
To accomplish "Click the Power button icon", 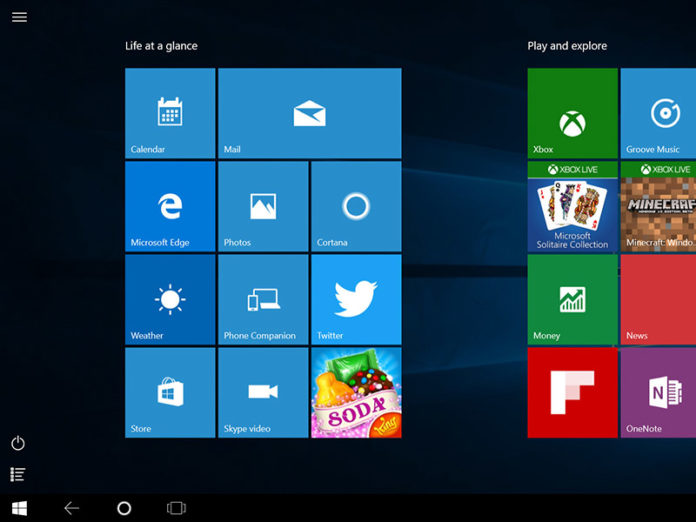I will [x=18, y=443].
